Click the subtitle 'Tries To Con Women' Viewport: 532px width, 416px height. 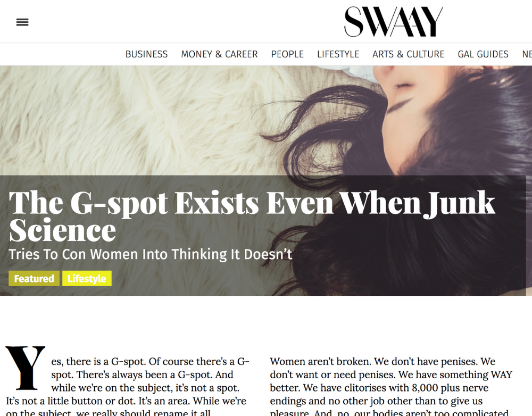[x=151, y=254]
